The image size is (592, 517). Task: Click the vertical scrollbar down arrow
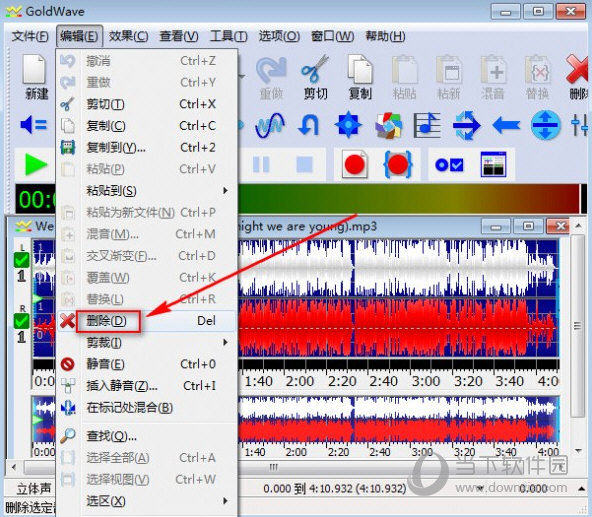[578, 451]
